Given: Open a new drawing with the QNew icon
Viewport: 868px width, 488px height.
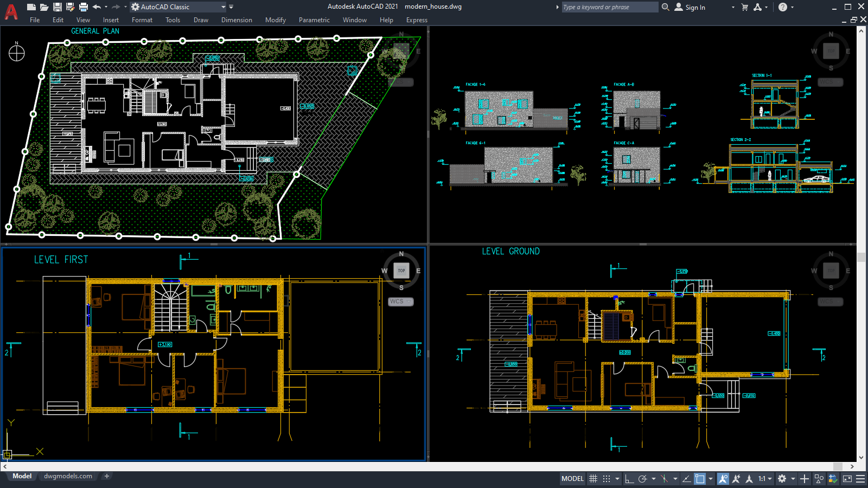Looking at the screenshot, I should click(x=31, y=7).
